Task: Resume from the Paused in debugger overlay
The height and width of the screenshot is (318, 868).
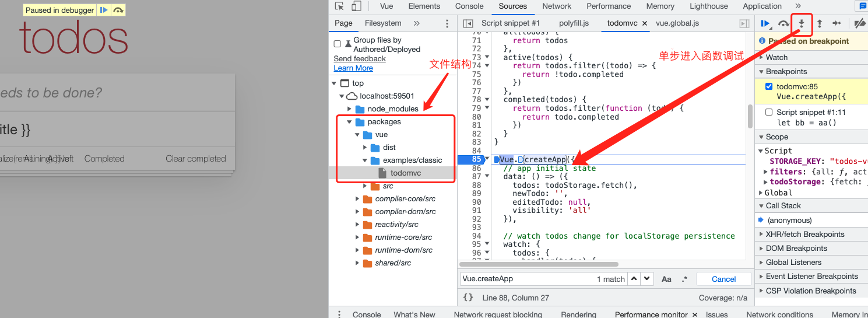Action: (103, 10)
